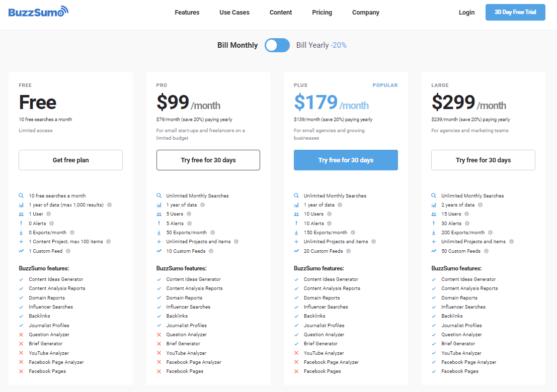
Task: Click info icon next to 1 Custom Feed
Action: click(x=68, y=251)
